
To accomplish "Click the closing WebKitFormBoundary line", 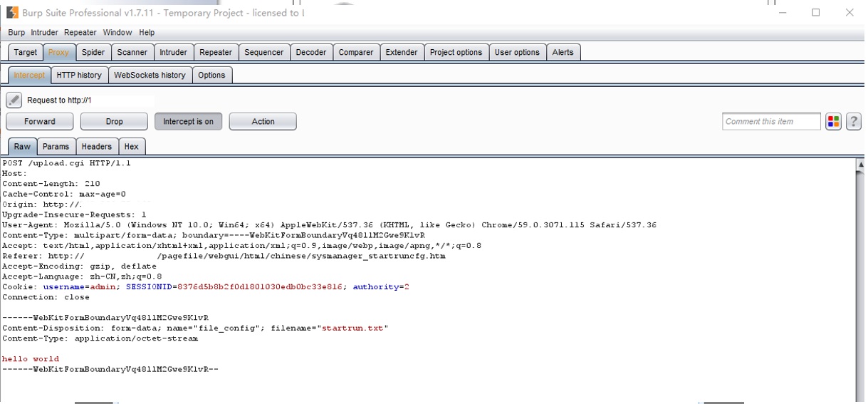I will pyautogui.click(x=110, y=369).
